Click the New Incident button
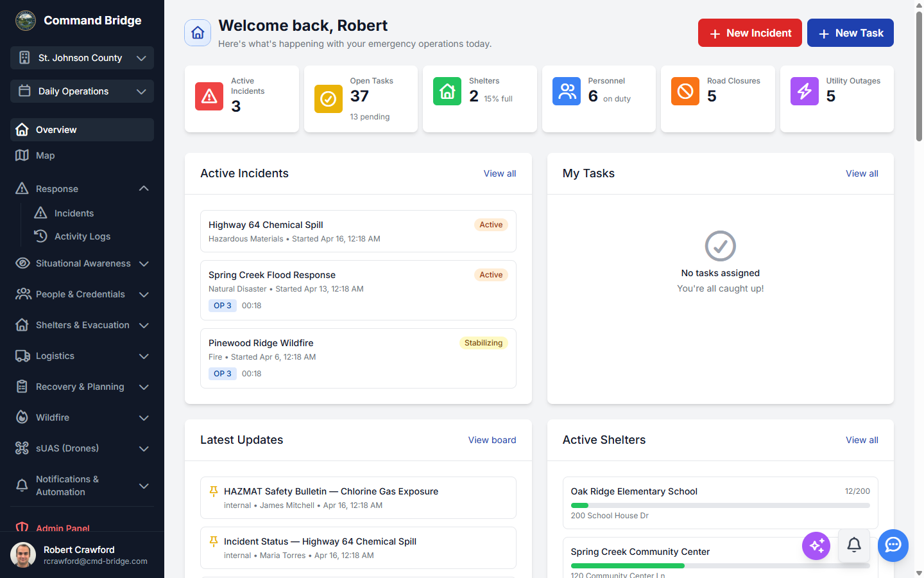Screen dimensions: 924x578 749,33
